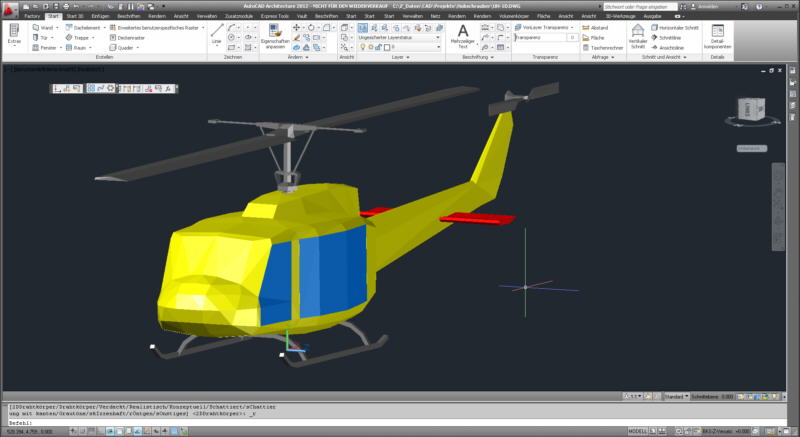Click the Transparenz value slider field
Screen dimensions: 800x437
(546, 38)
